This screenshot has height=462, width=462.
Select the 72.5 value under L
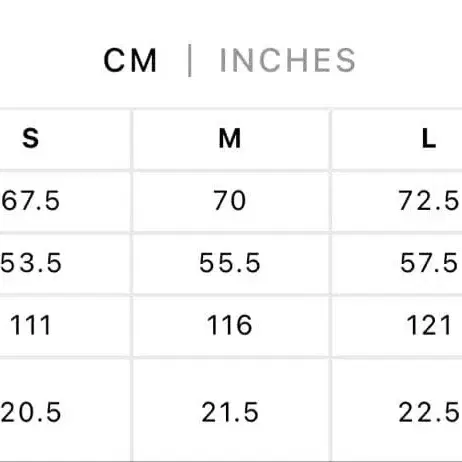(429, 201)
